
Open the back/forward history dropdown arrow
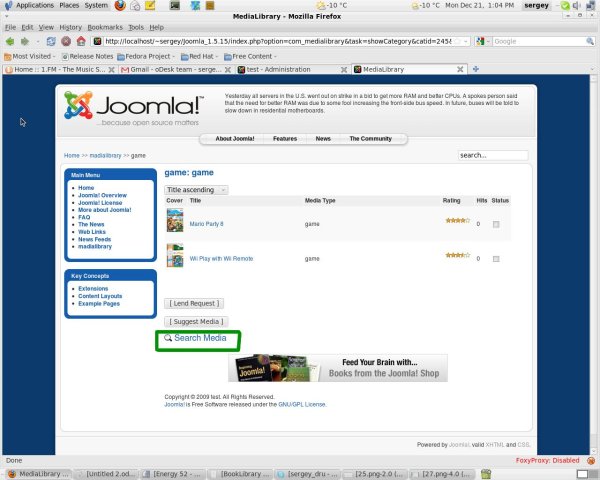[38, 41]
